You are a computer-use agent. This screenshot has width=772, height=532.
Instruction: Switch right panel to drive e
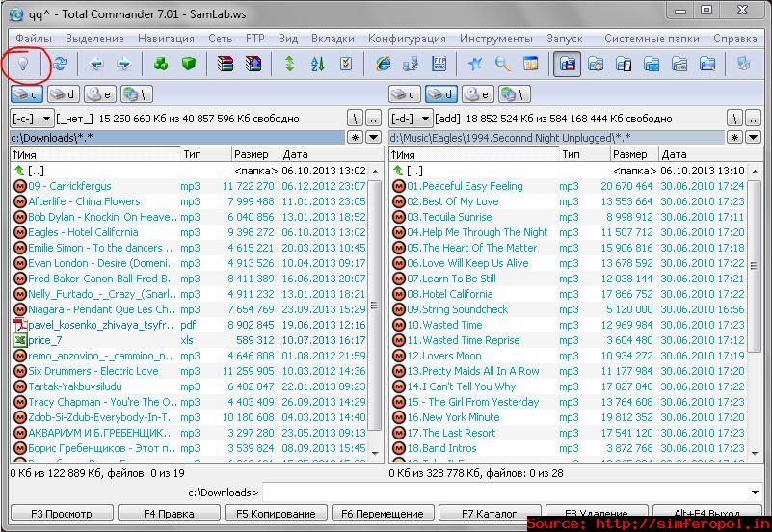coord(478,94)
